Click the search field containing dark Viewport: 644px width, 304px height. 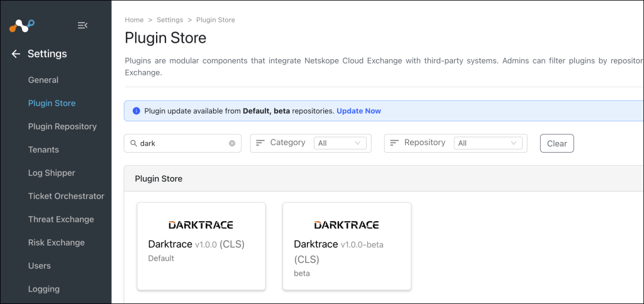coord(183,143)
